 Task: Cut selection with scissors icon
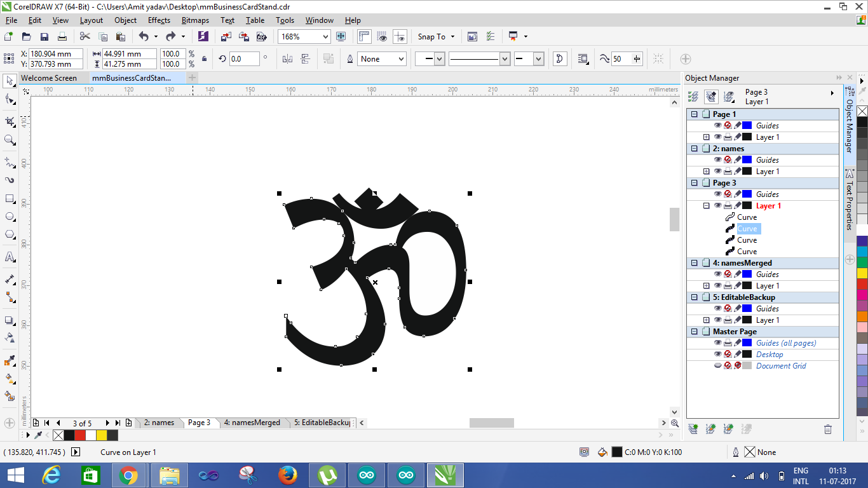click(x=85, y=37)
